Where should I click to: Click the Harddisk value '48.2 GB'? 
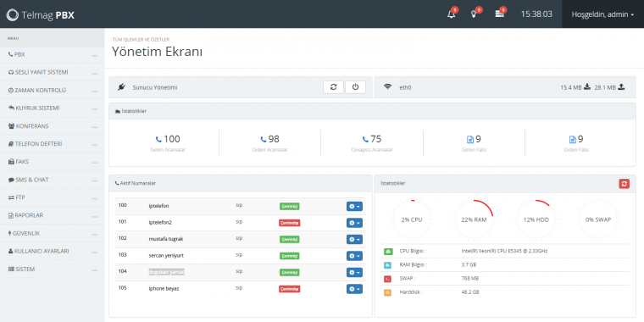(x=470, y=292)
